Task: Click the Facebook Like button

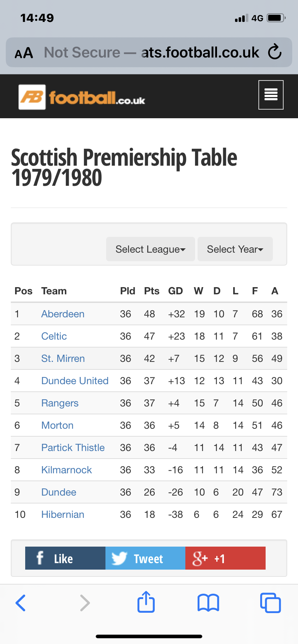Action: (x=65, y=558)
